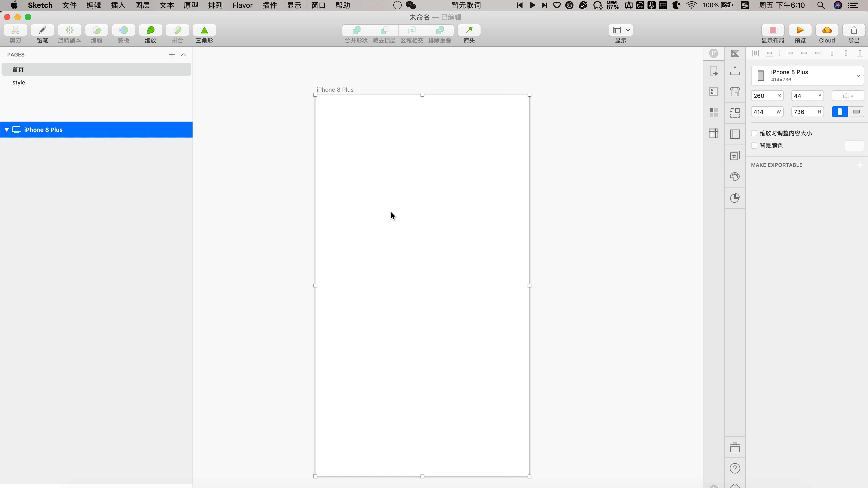Select the Pencil (铅笔) tool
The height and width of the screenshot is (488, 868).
click(42, 30)
